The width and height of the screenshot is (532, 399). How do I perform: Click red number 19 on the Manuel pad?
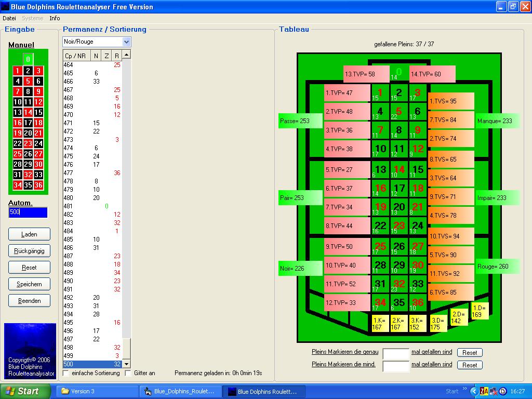(x=18, y=133)
